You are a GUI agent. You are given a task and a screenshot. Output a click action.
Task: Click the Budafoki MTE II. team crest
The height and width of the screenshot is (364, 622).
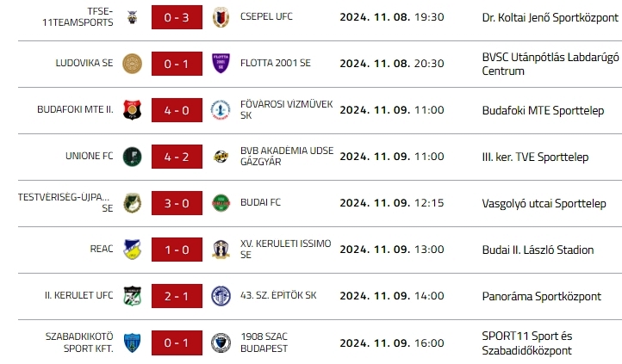click(x=133, y=110)
